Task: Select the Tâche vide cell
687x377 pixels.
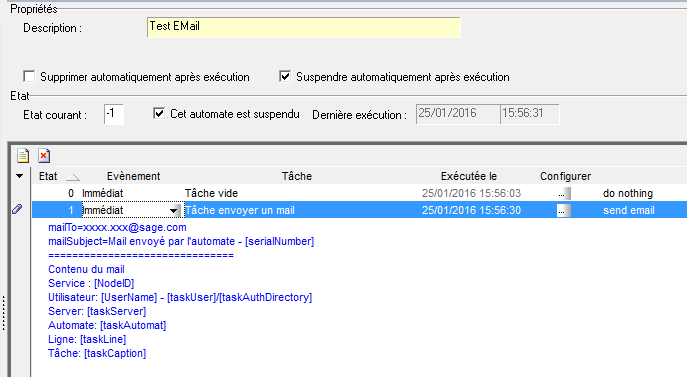Action: coord(211,193)
